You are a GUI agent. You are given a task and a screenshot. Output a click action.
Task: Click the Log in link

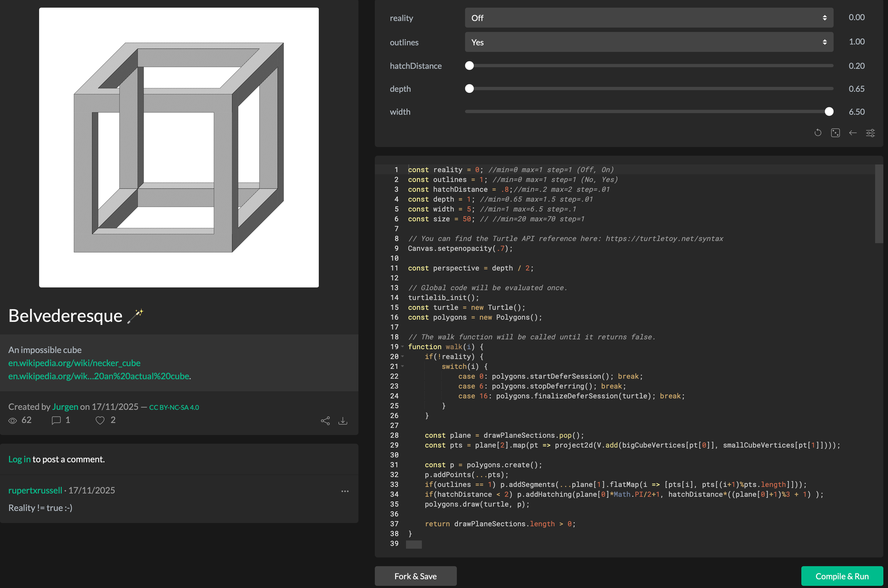coord(19,459)
